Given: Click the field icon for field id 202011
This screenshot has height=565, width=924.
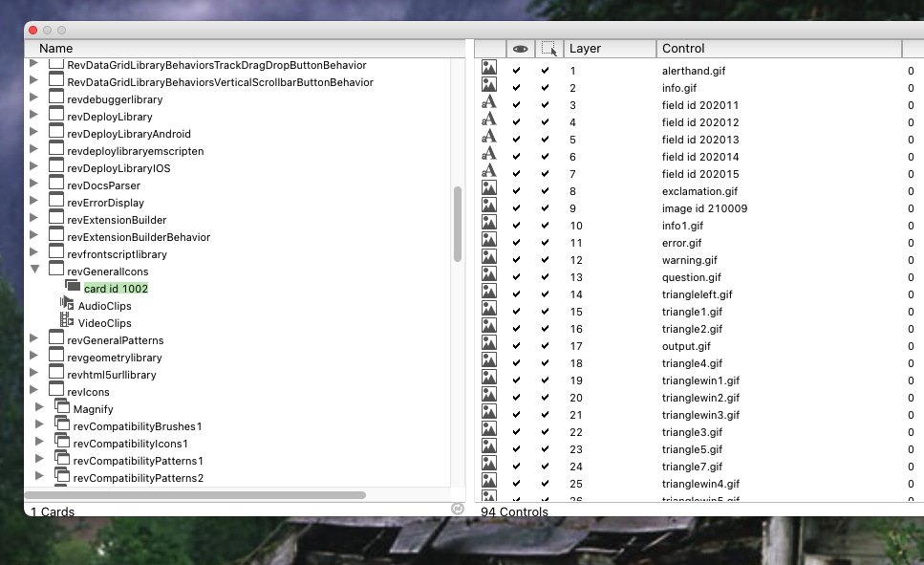Looking at the screenshot, I should point(489,104).
